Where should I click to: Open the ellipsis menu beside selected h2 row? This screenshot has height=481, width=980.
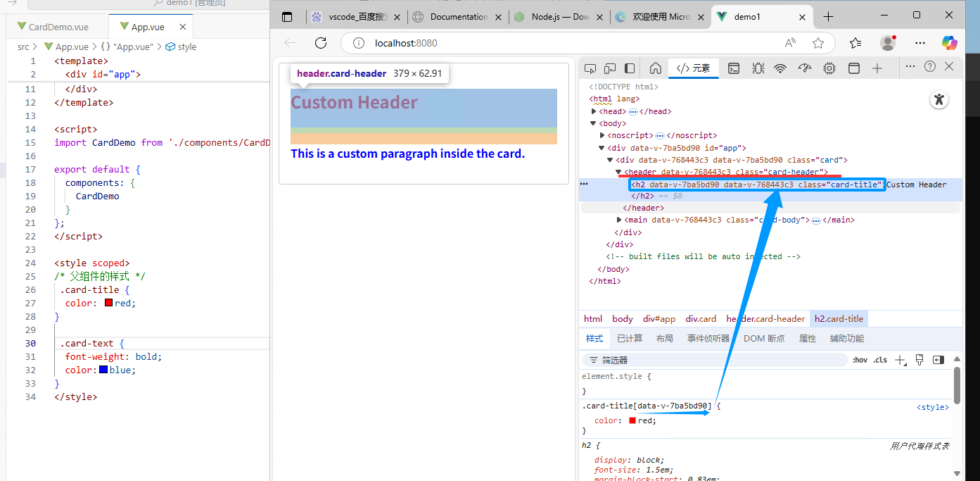[584, 184]
